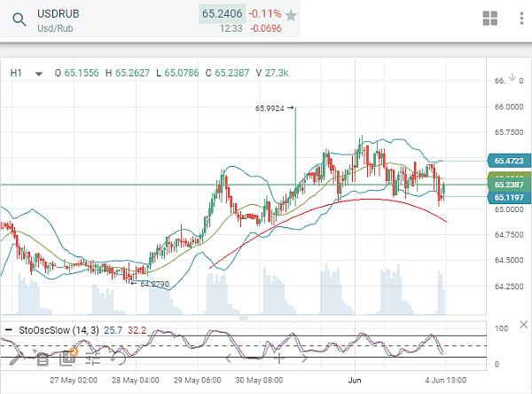The width and height of the screenshot is (532, 394).
Task: Zoom in with the plus icon
Action: coord(279,358)
